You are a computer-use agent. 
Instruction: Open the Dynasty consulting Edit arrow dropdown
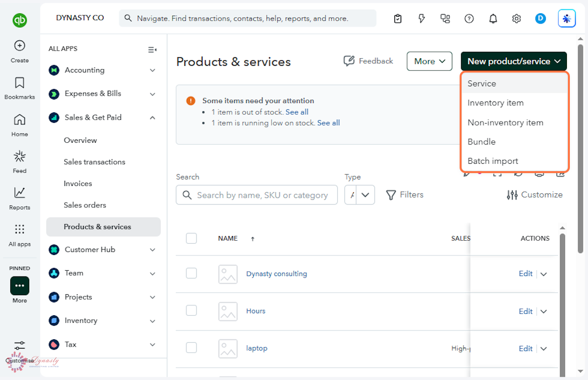(543, 274)
